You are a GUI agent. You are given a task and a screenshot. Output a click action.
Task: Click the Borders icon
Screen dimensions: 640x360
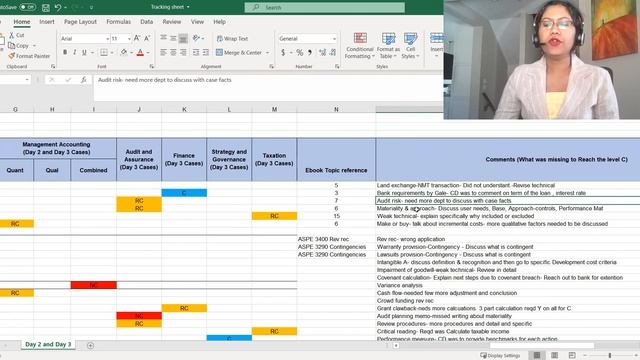coord(104,53)
